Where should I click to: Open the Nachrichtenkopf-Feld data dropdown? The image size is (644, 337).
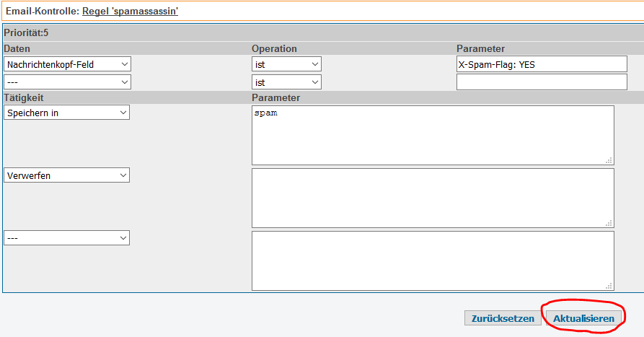(x=67, y=64)
